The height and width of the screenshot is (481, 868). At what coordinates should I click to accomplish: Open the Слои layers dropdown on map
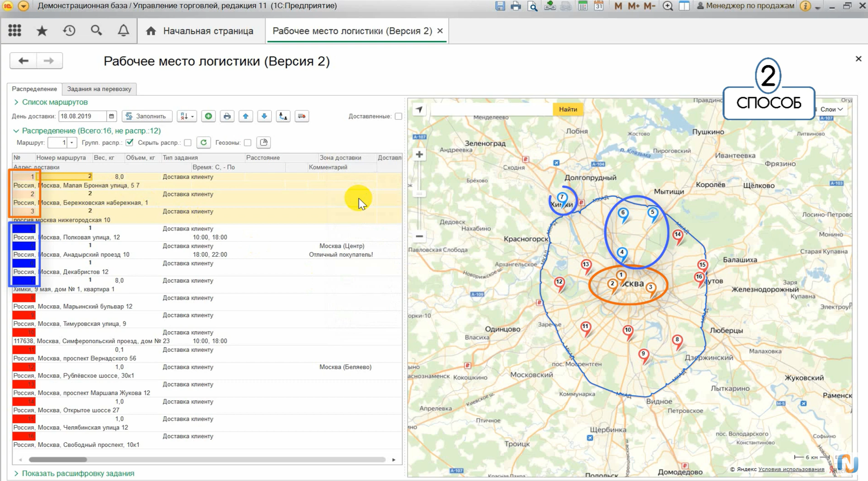831,109
